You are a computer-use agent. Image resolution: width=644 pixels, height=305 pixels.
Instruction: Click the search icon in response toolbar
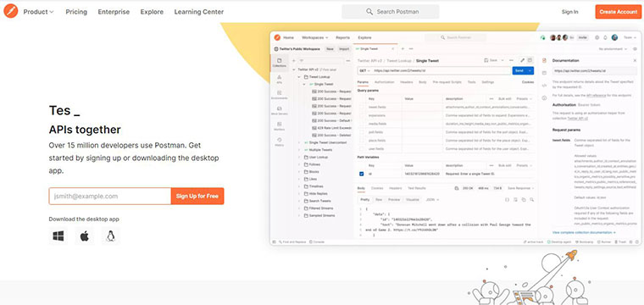coord(531,199)
